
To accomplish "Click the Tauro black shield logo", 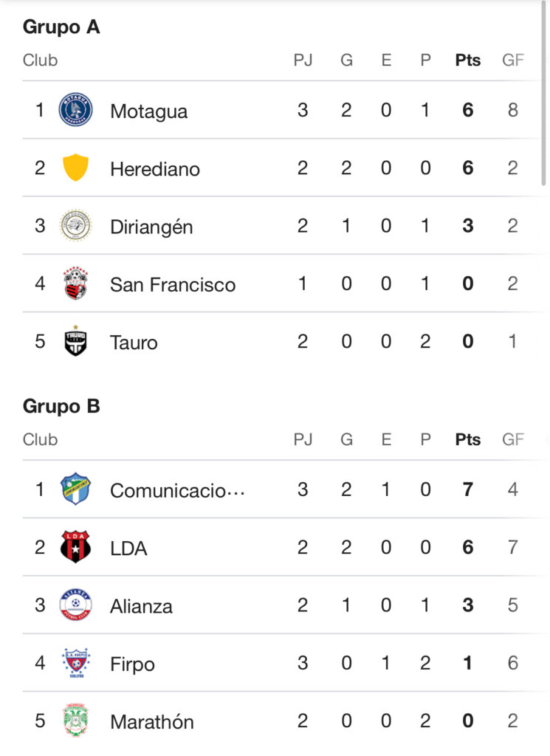I will [x=75, y=341].
